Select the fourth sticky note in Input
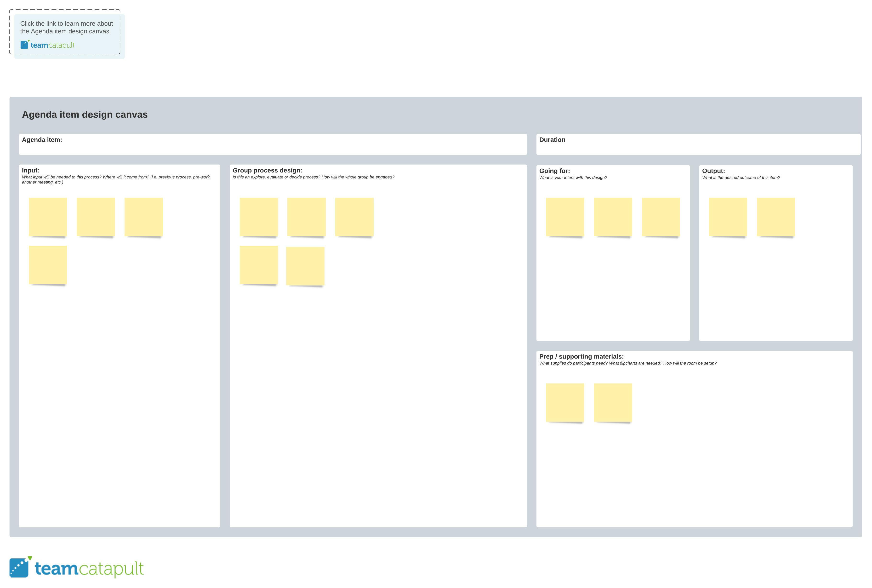 pyautogui.click(x=48, y=265)
